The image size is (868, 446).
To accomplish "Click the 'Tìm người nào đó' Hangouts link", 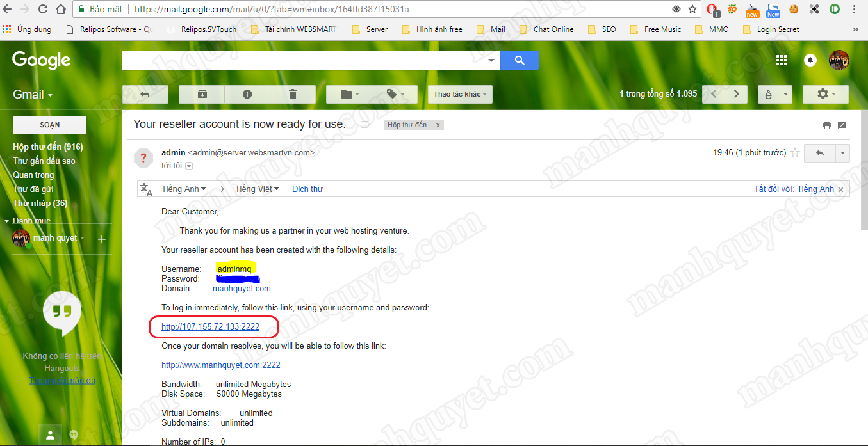I will [61, 380].
